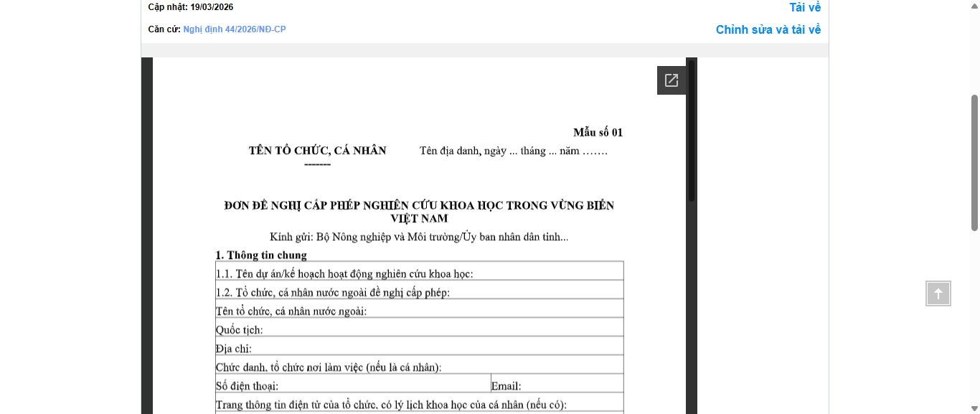This screenshot has height=414, width=980.
Task: Click the "Tên địa danh, ngày ... tháng ... năm" line
Action: [514, 151]
